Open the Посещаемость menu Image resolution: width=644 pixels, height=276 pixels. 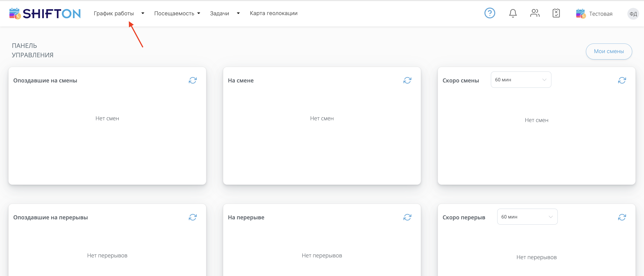click(x=174, y=14)
